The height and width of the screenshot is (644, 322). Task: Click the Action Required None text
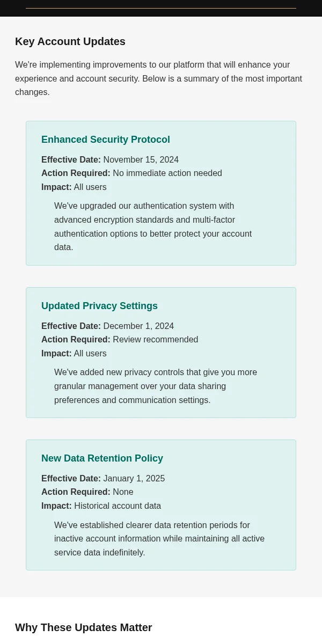pos(123,492)
